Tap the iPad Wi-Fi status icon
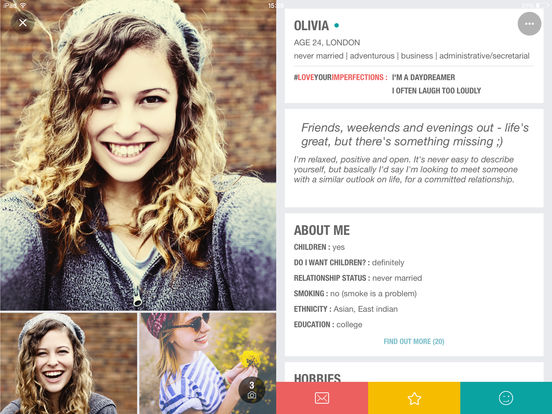This screenshot has width=552, height=414. click(23, 5)
